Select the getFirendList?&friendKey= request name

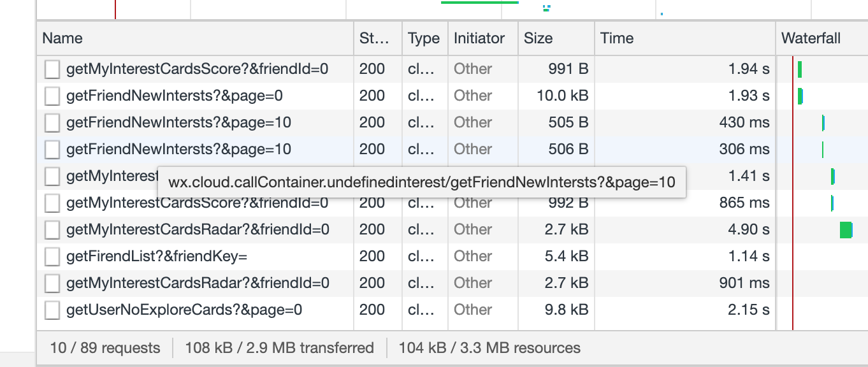click(x=156, y=256)
